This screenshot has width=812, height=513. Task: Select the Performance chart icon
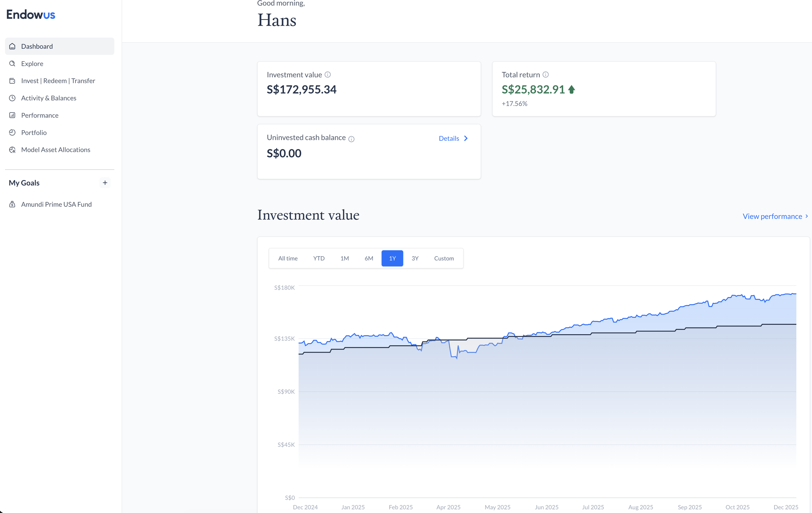[x=12, y=115]
